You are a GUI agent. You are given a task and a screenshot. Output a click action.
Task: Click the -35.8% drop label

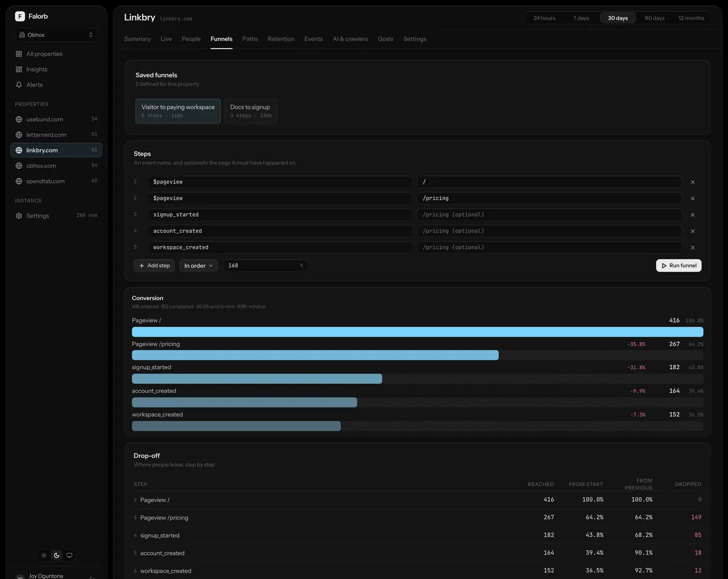click(x=636, y=344)
